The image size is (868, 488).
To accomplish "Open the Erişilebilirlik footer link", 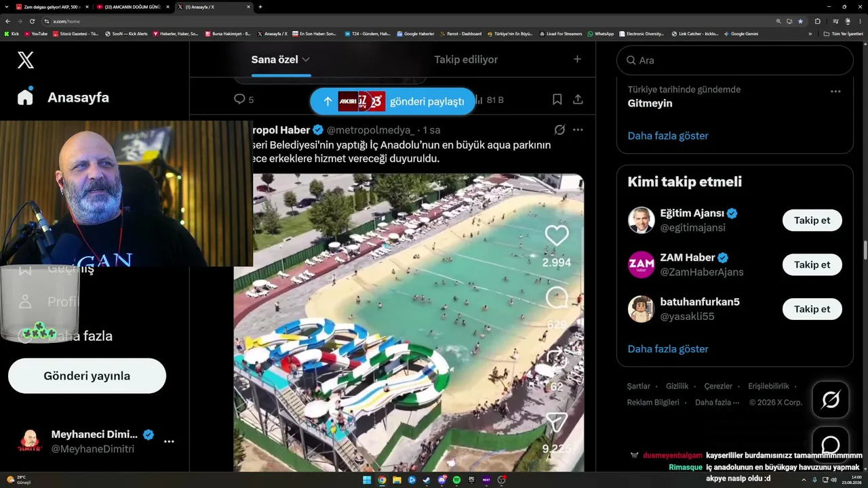I will tap(768, 386).
